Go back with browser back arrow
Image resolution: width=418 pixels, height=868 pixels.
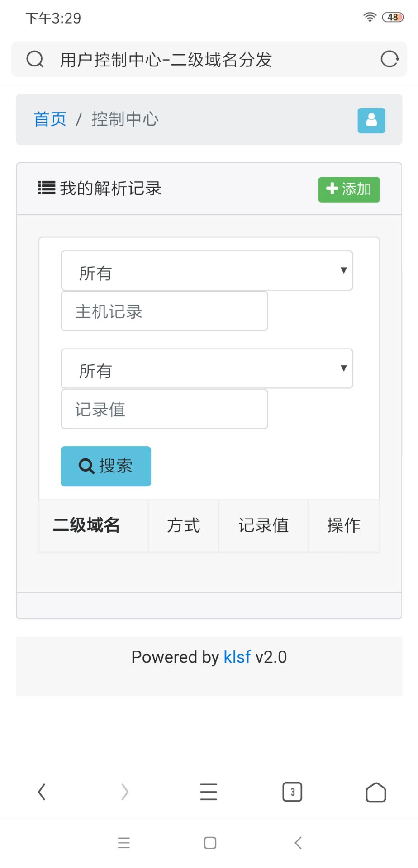pos(42,792)
